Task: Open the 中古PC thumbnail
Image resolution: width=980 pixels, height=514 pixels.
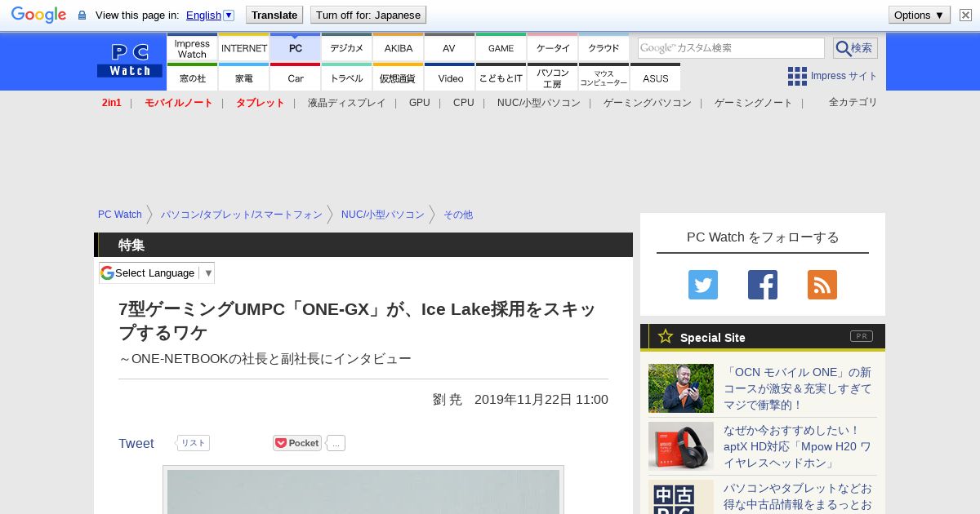Action: click(x=681, y=497)
